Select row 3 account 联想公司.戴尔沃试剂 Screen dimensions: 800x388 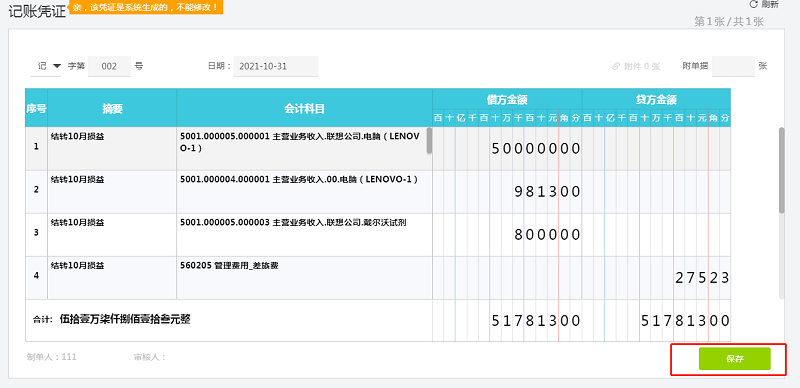pyautogui.click(x=293, y=223)
